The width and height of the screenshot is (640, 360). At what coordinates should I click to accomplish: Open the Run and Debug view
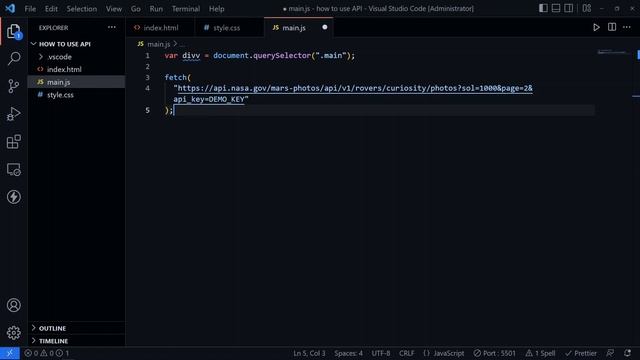13,114
